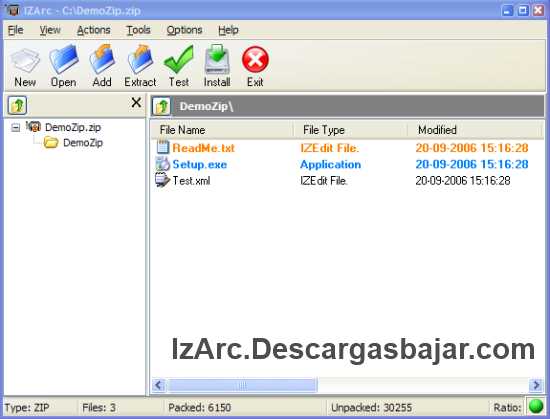Screen dimensions: 550x419
Task: Click the up-folder icon beside DemoZip path
Action: [161, 106]
